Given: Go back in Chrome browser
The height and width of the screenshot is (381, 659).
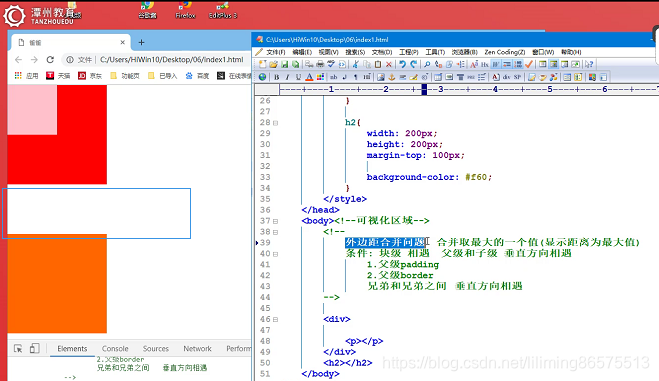Looking at the screenshot, I should (x=18, y=60).
